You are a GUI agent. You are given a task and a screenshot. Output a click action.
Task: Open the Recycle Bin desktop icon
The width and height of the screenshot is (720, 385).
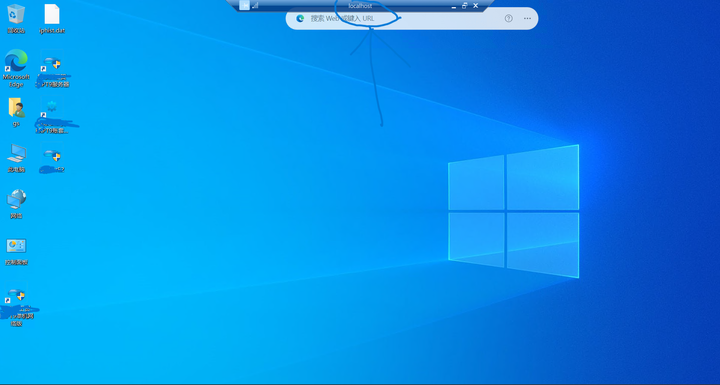tap(16, 18)
